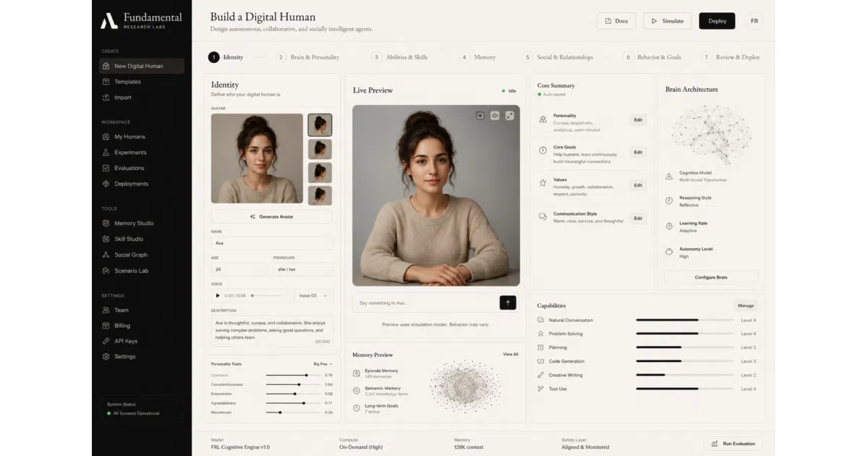Open the pronouns she / her field
Viewport: 868px width, 456px height.
pyautogui.click(x=303, y=269)
